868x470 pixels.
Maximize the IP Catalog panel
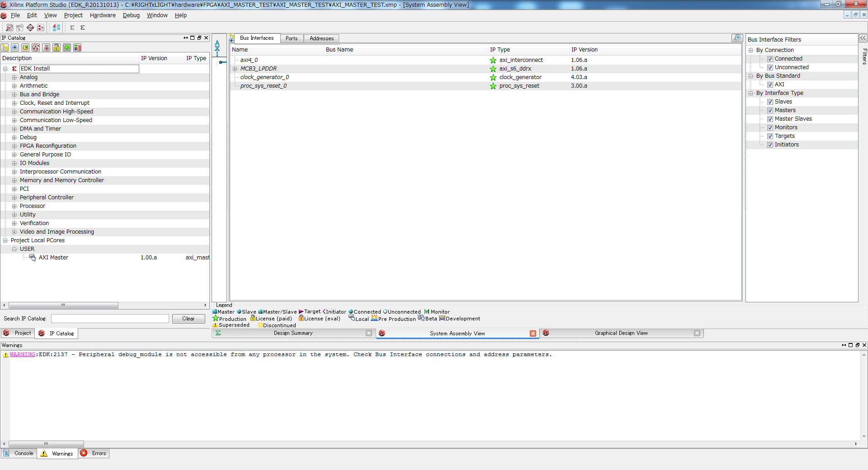coord(193,38)
